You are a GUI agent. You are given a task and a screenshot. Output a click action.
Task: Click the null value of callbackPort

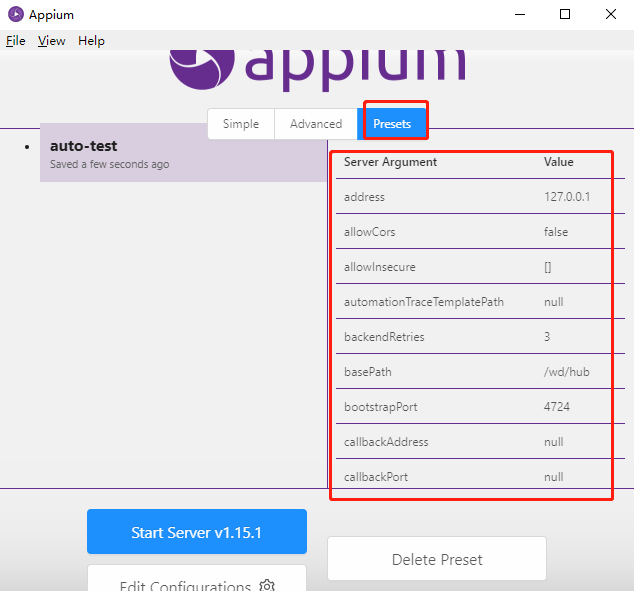click(x=554, y=477)
